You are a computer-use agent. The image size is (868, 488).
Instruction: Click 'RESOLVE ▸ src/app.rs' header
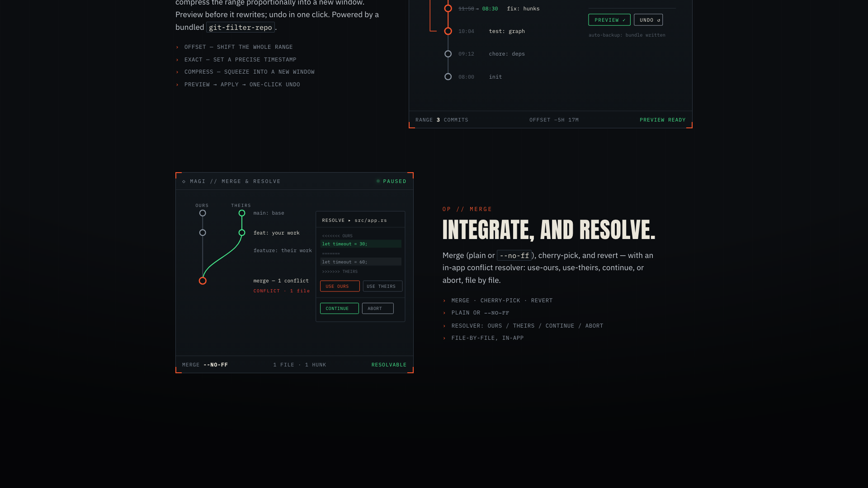(x=354, y=221)
